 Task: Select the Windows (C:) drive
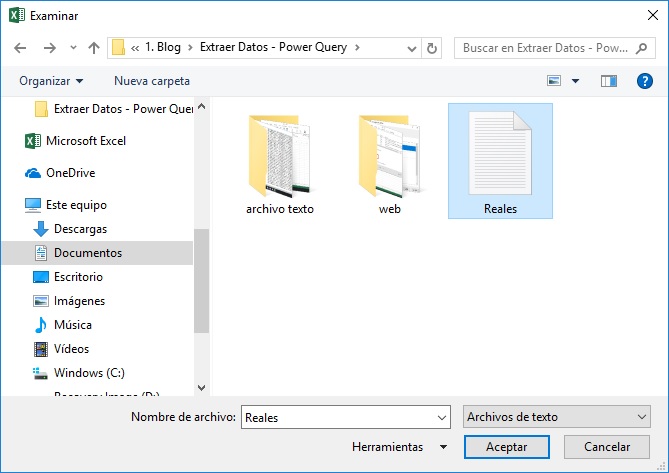79,373
